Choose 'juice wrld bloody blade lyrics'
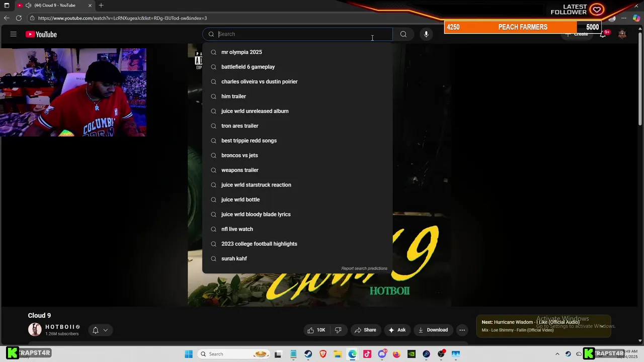The width and height of the screenshot is (644, 362). coord(297,214)
